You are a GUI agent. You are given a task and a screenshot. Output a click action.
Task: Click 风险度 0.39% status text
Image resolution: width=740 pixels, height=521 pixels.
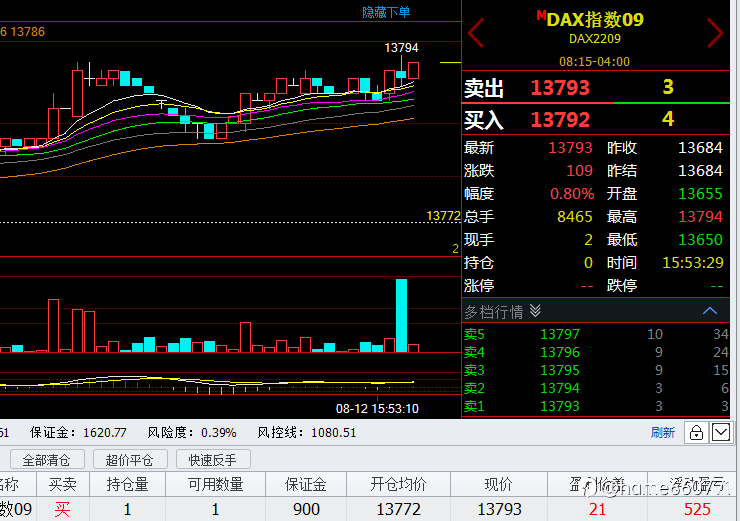pyautogui.click(x=192, y=432)
